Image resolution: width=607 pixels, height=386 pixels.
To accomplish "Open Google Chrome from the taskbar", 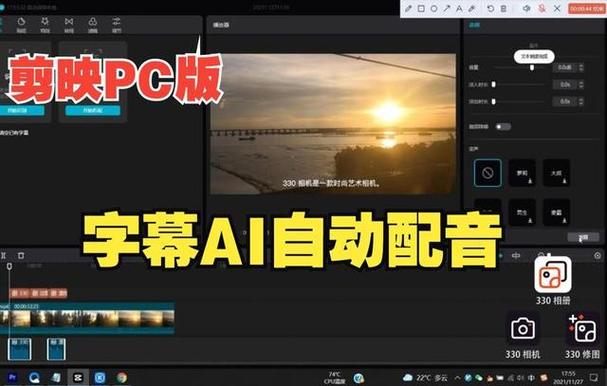I will (x=122, y=377).
